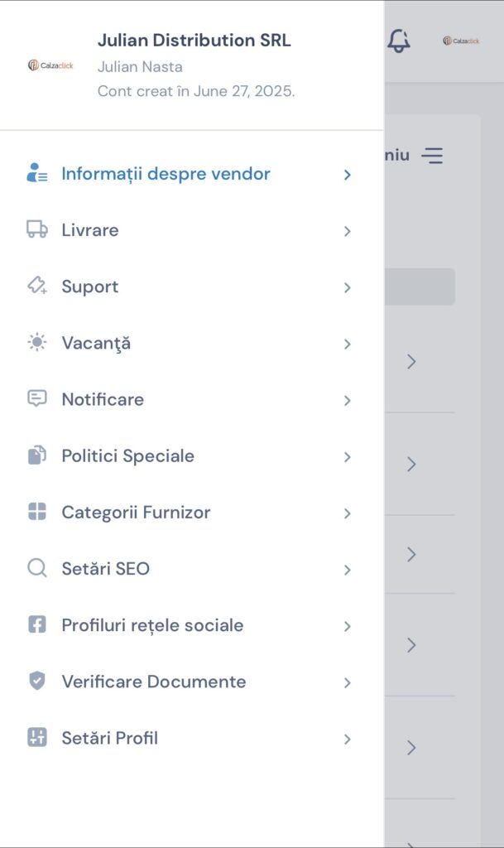The image size is (504, 848).
Task: Click the Calzaclick logo in sidebar header
Action: (50, 65)
